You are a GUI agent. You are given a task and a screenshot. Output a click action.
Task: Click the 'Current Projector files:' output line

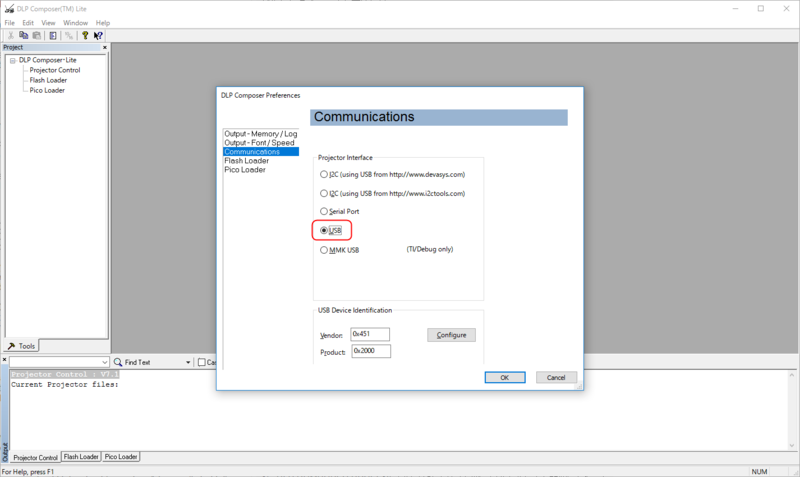pyautogui.click(x=65, y=385)
